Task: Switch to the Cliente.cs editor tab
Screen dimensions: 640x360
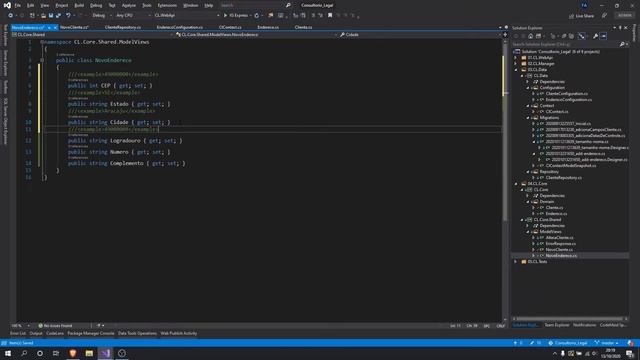Action: (303, 27)
